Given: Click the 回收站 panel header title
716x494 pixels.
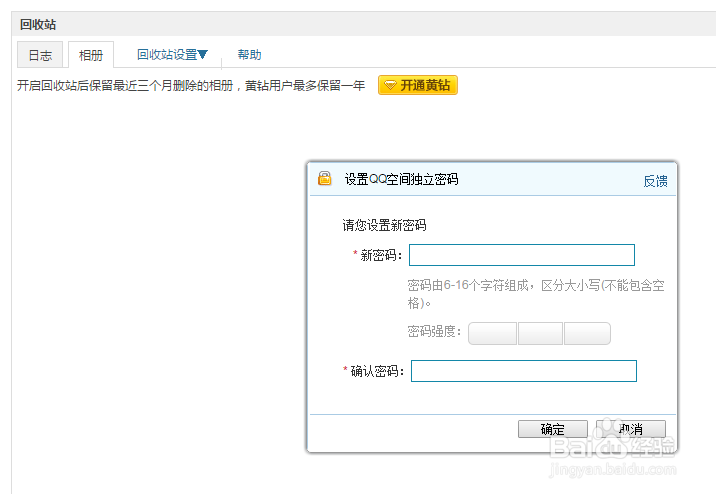Looking at the screenshot, I should point(38,25).
